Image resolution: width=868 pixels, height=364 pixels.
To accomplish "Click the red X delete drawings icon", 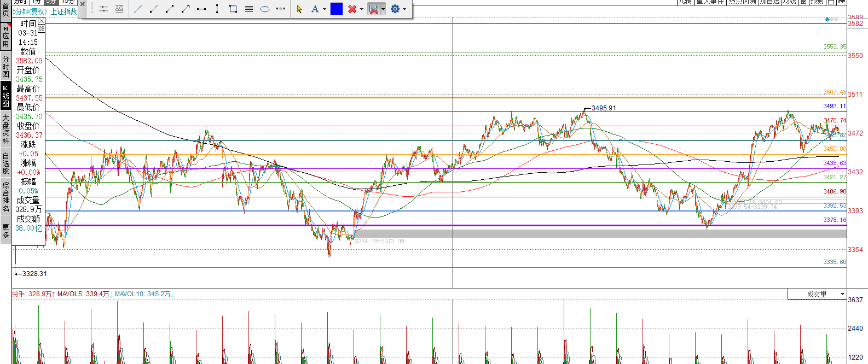I will click(x=352, y=9).
